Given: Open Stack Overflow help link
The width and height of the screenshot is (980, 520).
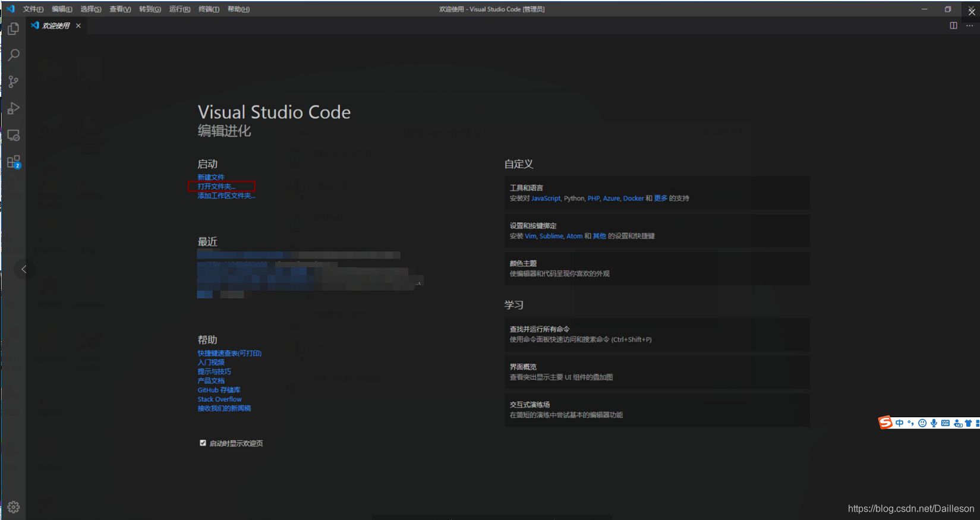Looking at the screenshot, I should pyautogui.click(x=220, y=399).
